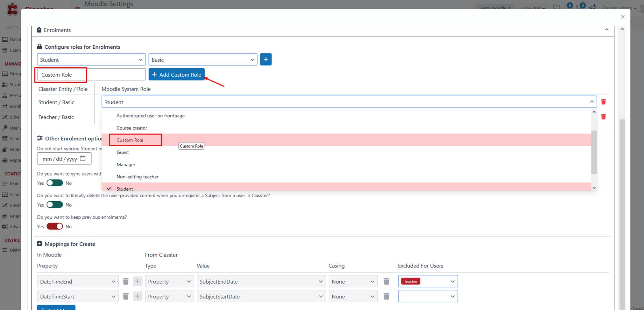Open Advanced settings item in the sidebar
Image resolution: width=644 pixels, height=310 pixels.
click(11, 227)
